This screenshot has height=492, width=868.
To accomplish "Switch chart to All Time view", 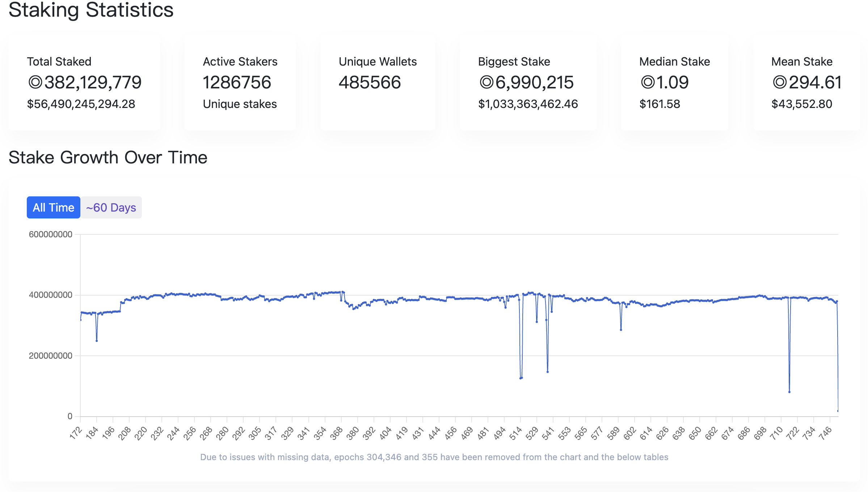I will point(53,208).
